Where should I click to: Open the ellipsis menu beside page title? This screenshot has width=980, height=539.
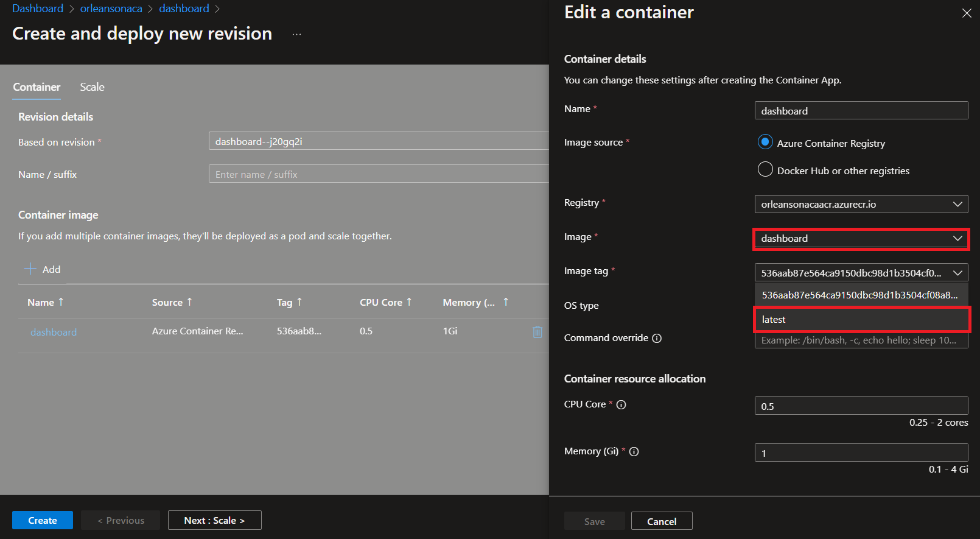(296, 34)
